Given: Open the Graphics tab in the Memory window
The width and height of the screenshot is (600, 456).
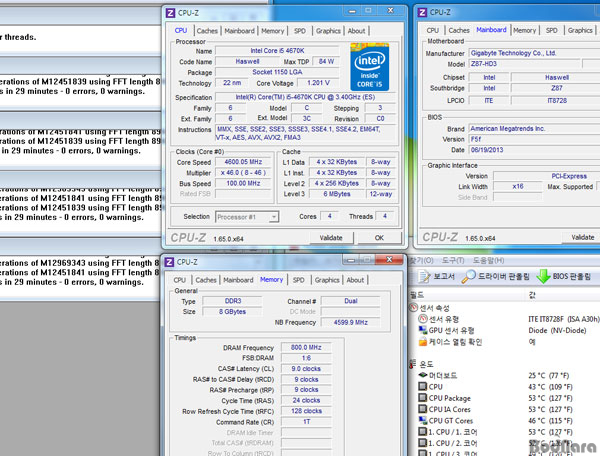Looking at the screenshot, I should pyautogui.click(x=327, y=280).
